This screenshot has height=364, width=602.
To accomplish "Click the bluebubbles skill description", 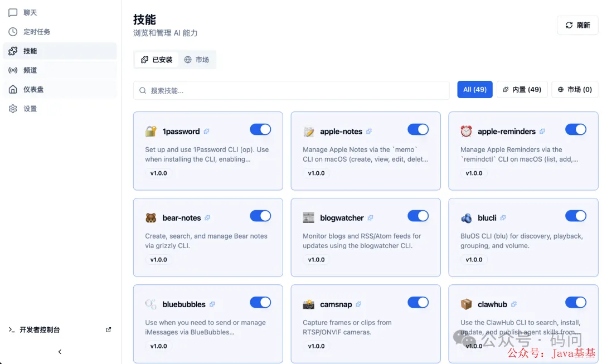I will [x=205, y=328].
